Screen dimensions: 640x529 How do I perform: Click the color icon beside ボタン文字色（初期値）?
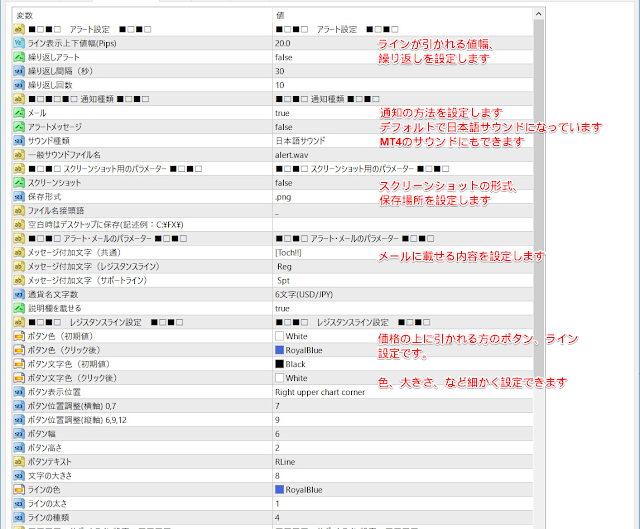19,364
